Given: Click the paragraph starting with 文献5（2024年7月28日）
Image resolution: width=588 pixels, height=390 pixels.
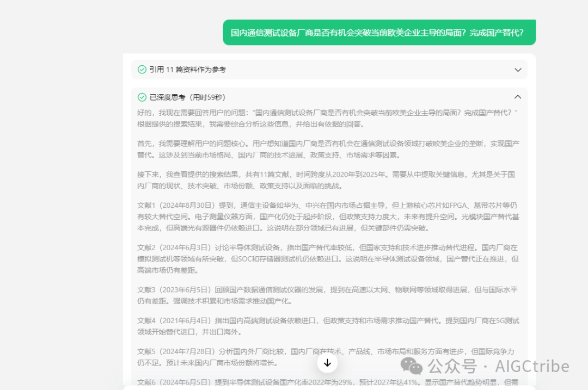Looking at the screenshot, I should click(x=326, y=357).
